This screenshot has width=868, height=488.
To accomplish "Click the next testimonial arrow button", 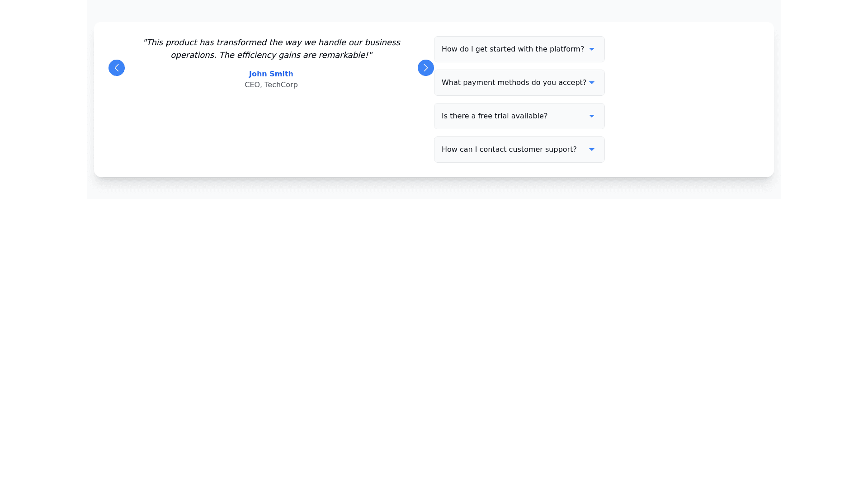I will click(425, 68).
